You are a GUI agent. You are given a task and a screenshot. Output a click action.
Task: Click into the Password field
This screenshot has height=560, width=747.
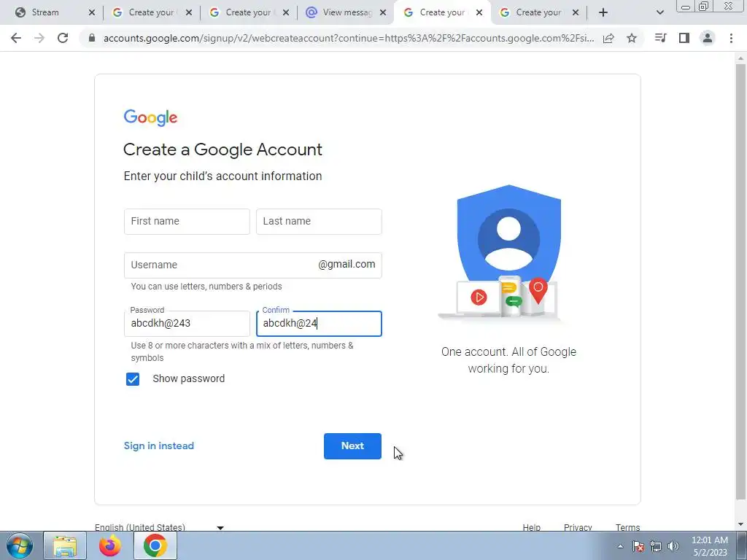[187, 323]
